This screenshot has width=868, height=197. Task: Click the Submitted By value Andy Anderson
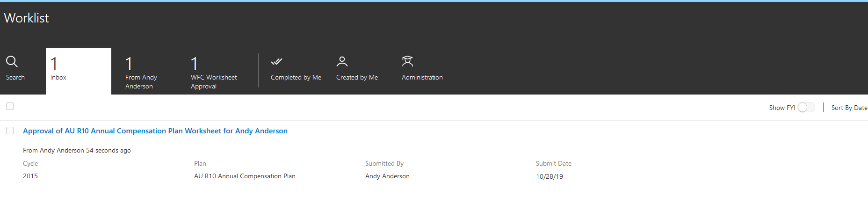coord(387,176)
